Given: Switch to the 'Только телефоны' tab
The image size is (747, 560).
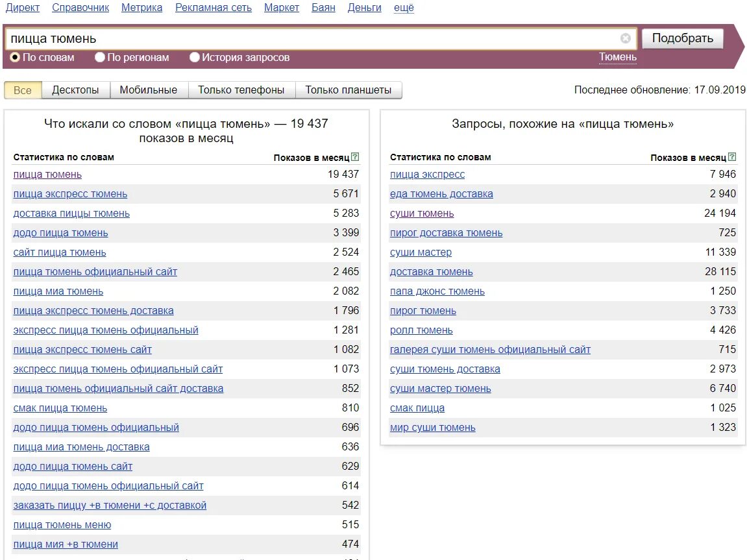Looking at the screenshot, I should pyautogui.click(x=241, y=90).
